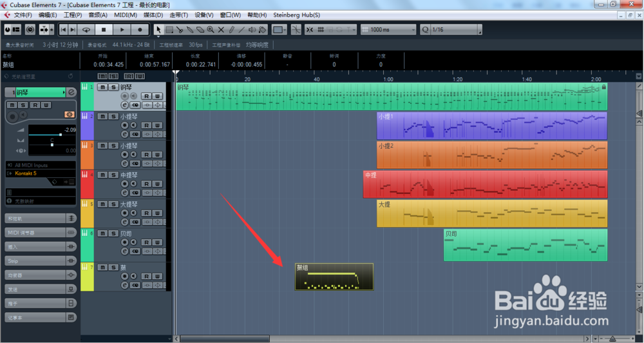The image size is (644, 343).
Task: Enable Write automation on 鼓 track
Action: click(157, 277)
